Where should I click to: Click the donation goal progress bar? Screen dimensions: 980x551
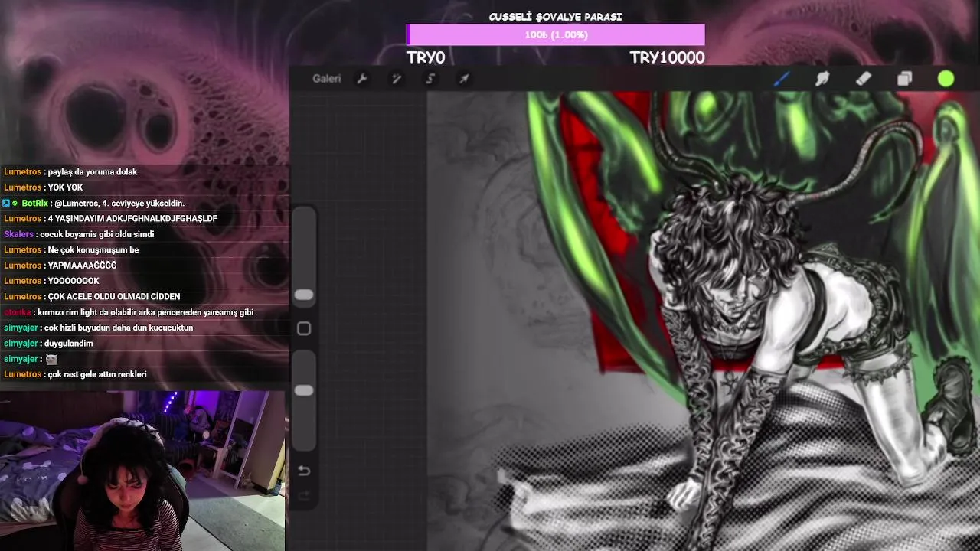coord(555,34)
